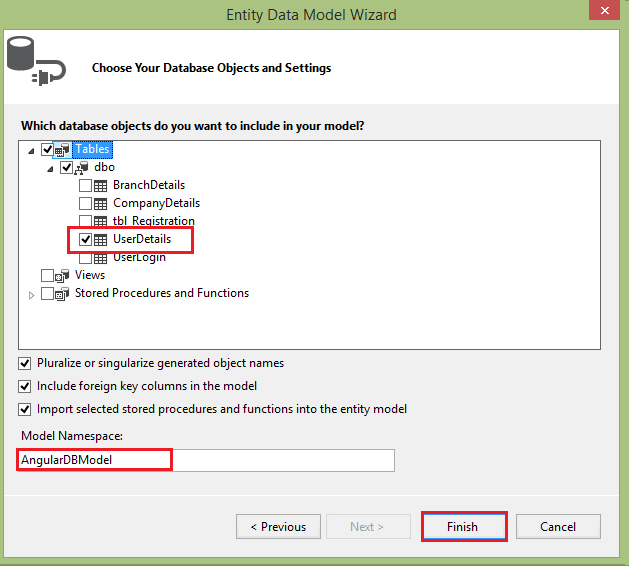This screenshot has width=629, height=566.
Task: Check the BranchDetails table checkbox
Action: pyautogui.click(x=85, y=186)
